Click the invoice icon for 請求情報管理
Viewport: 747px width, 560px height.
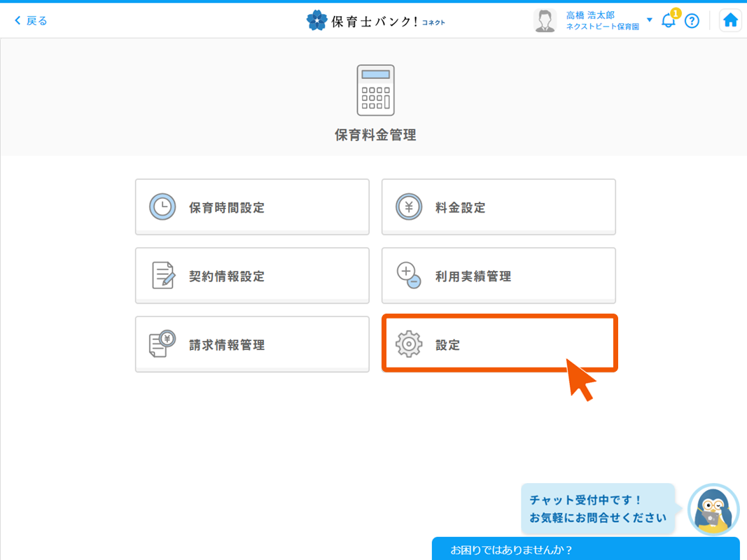162,344
